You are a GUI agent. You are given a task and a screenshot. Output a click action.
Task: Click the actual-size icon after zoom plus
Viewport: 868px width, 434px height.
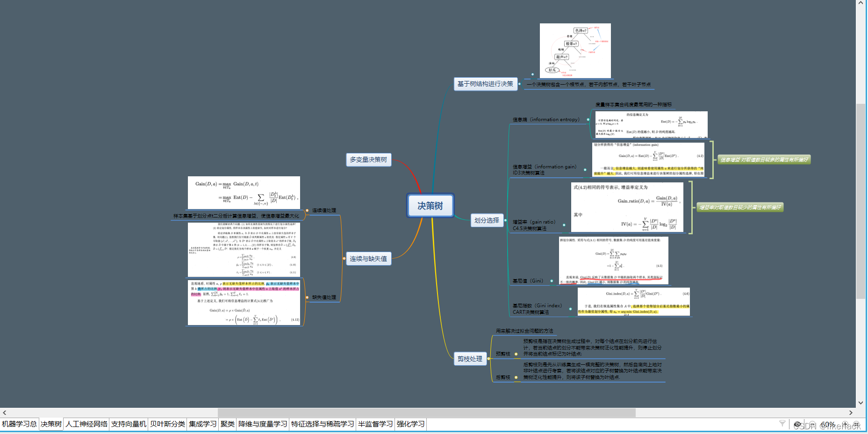(856, 424)
